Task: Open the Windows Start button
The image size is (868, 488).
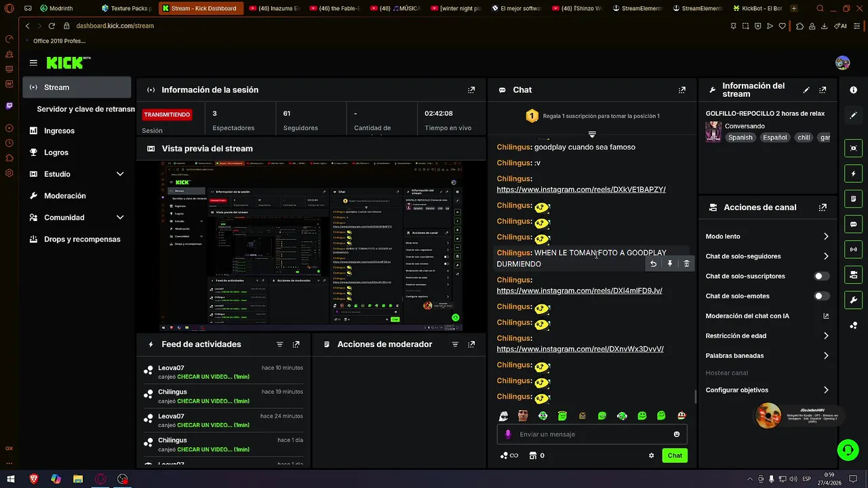Action: pos(11,479)
